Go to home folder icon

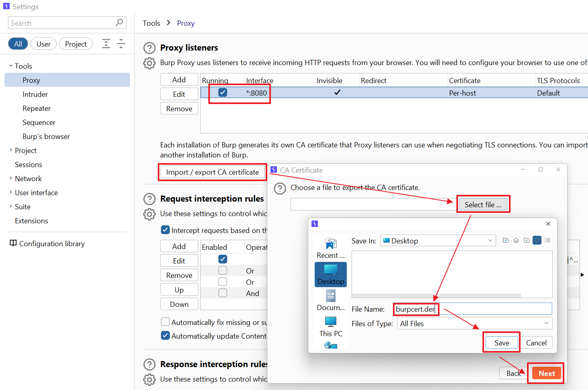[x=516, y=241]
